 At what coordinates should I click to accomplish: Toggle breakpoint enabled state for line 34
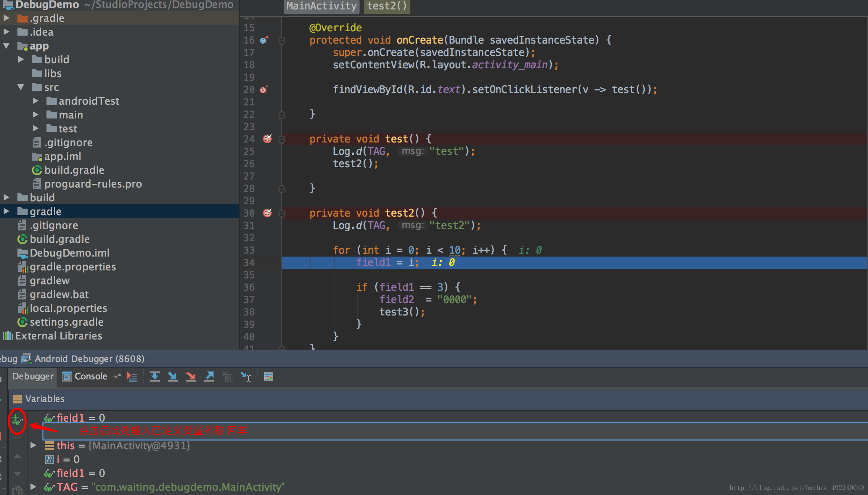pos(267,262)
